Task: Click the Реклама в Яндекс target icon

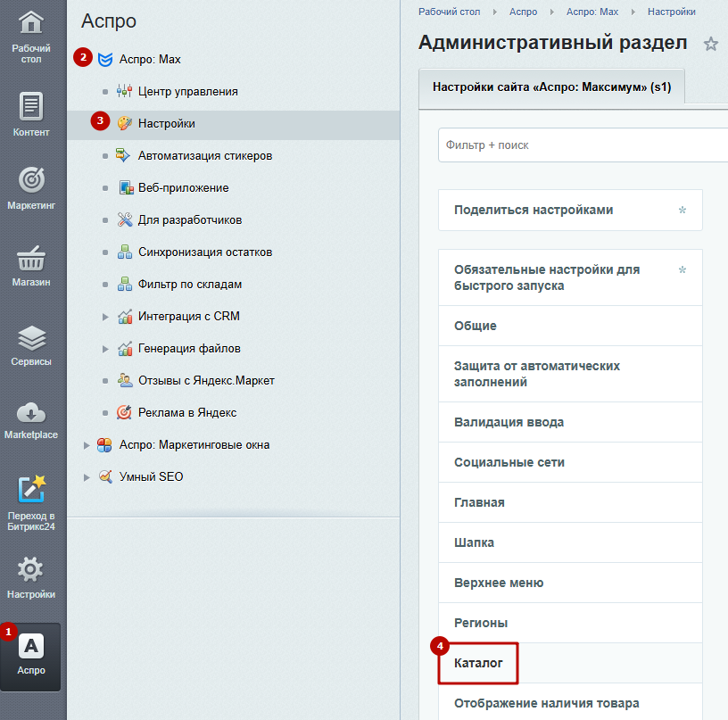Action: click(x=124, y=412)
